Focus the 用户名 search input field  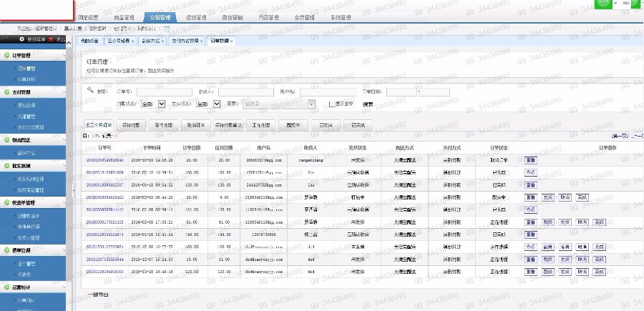pyautogui.click(x=328, y=92)
